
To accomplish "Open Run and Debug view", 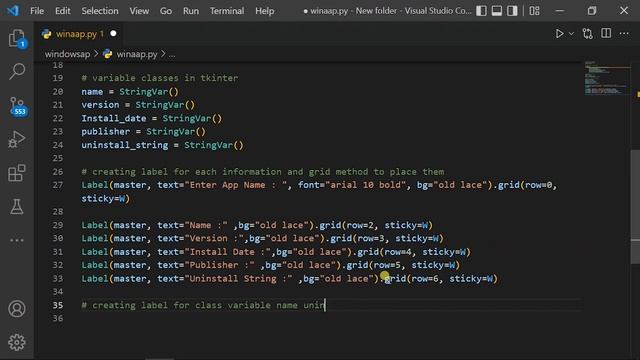I will [17, 139].
